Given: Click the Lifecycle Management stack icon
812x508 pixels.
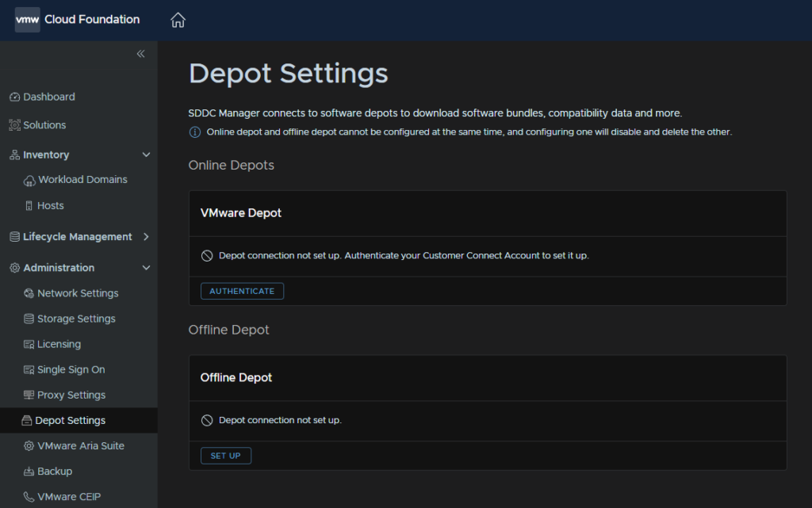Looking at the screenshot, I should pos(14,237).
